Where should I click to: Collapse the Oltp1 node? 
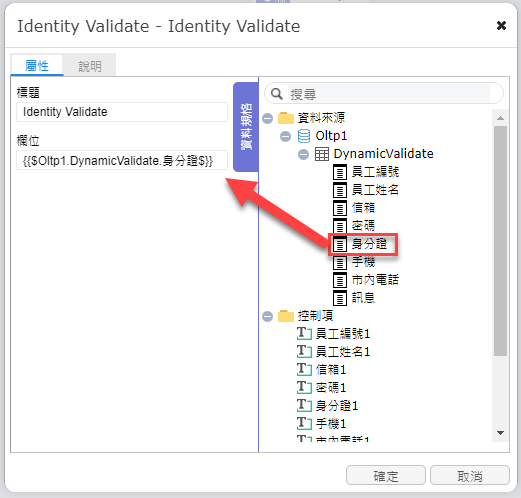(x=285, y=136)
